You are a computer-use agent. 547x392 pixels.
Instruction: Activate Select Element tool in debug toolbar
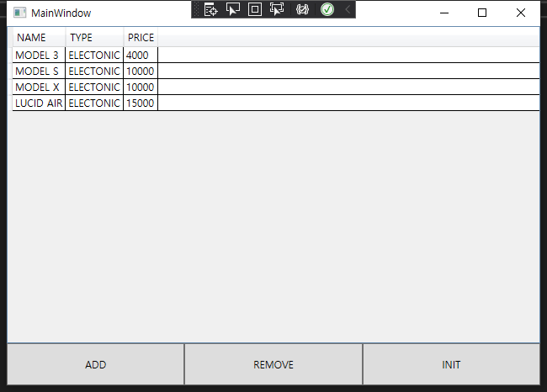(232, 10)
